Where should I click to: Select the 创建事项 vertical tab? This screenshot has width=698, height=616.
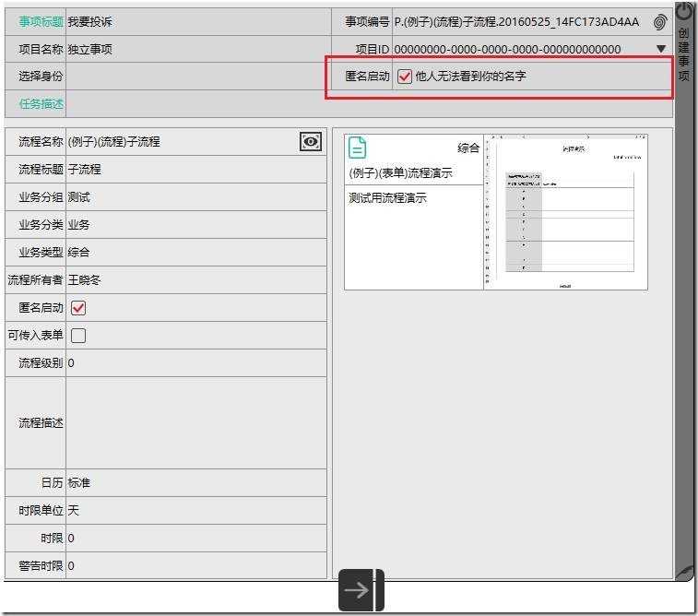click(684, 53)
